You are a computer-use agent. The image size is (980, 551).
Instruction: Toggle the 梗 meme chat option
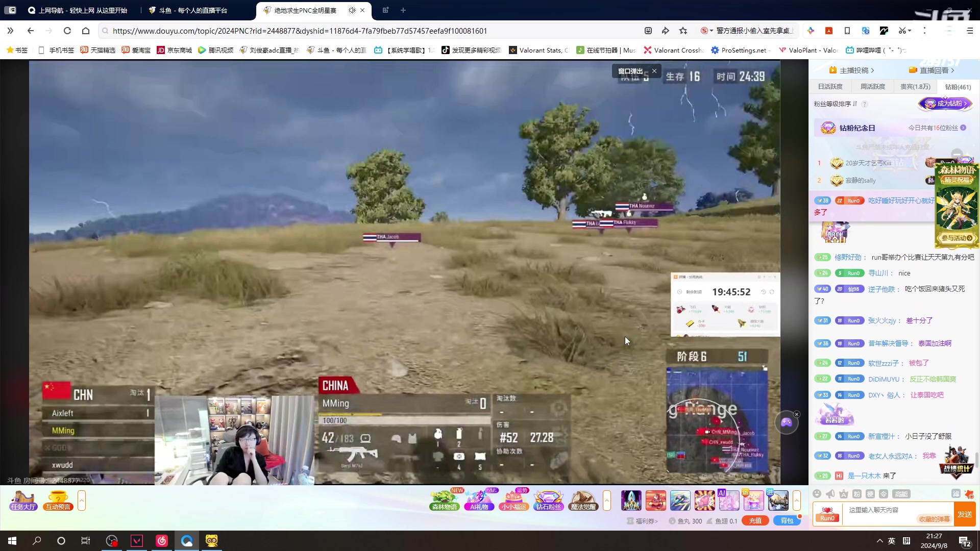[870, 494]
